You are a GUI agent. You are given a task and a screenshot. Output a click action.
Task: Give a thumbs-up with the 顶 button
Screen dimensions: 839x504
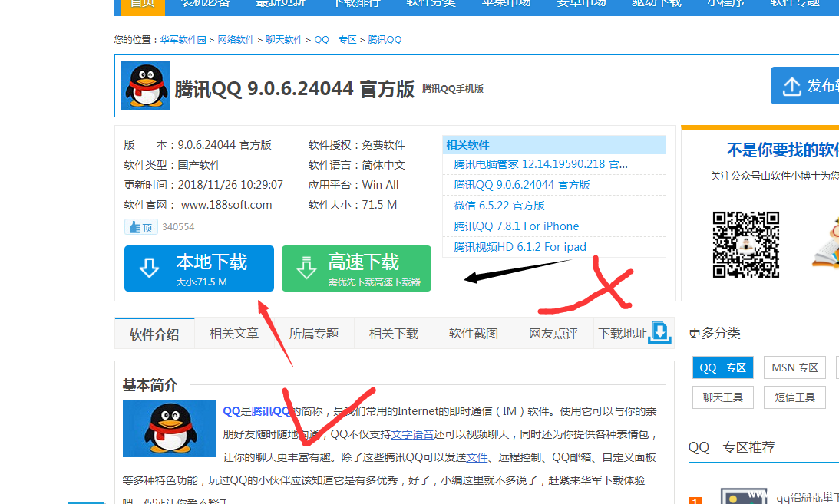[141, 227]
